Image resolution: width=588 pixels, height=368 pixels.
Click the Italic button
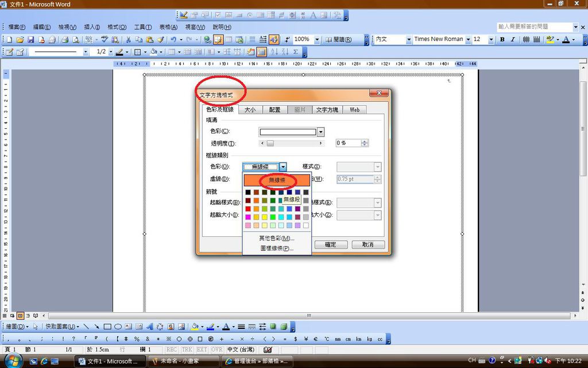(513, 40)
